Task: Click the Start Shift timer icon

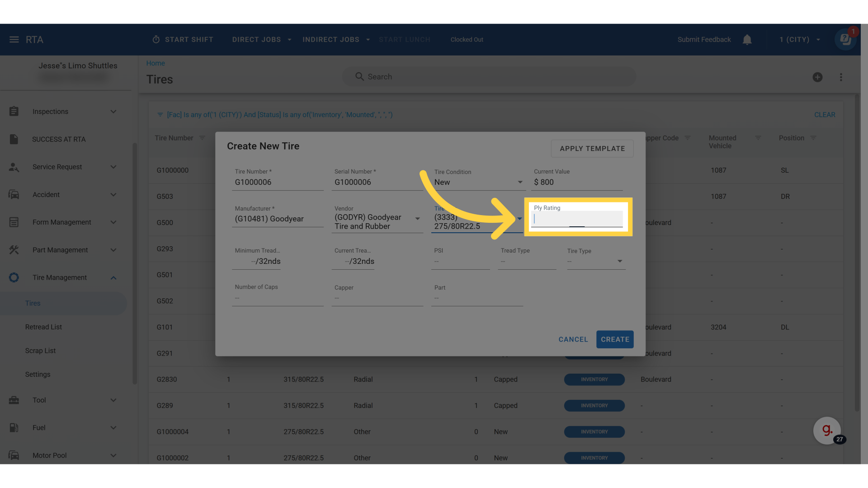Action: pyautogui.click(x=156, y=40)
